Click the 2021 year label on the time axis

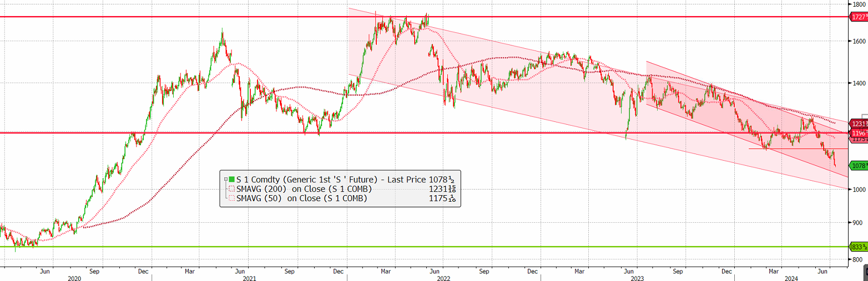click(249, 278)
